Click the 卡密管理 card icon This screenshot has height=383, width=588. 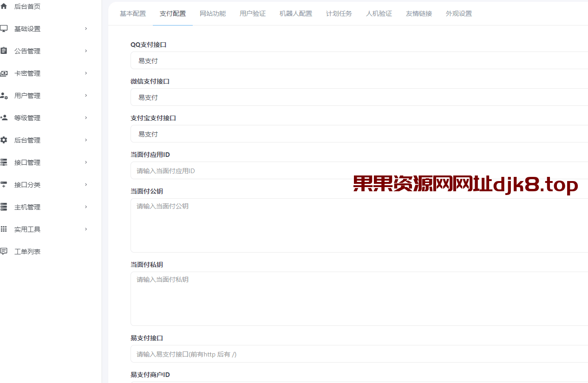click(x=5, y=73)
